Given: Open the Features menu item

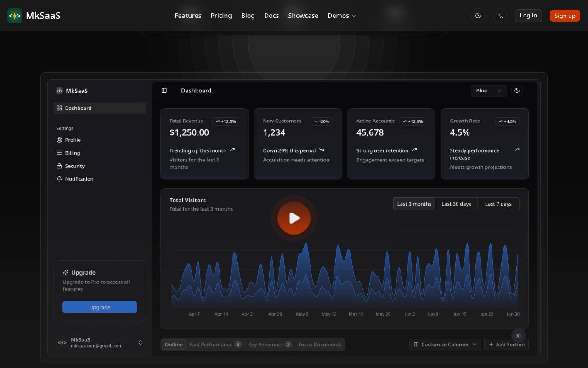Looking at the screenshot, I should (188, 16).
